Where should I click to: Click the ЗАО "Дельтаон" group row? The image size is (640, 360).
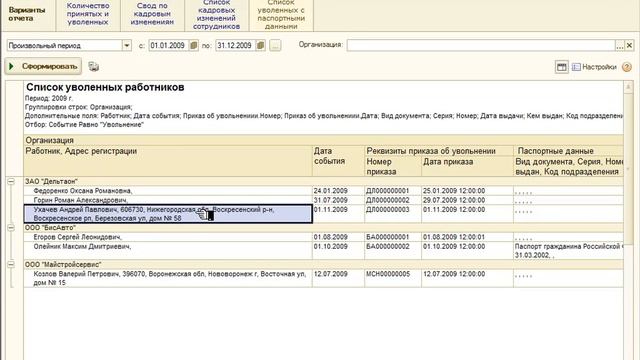pos(323,181)
